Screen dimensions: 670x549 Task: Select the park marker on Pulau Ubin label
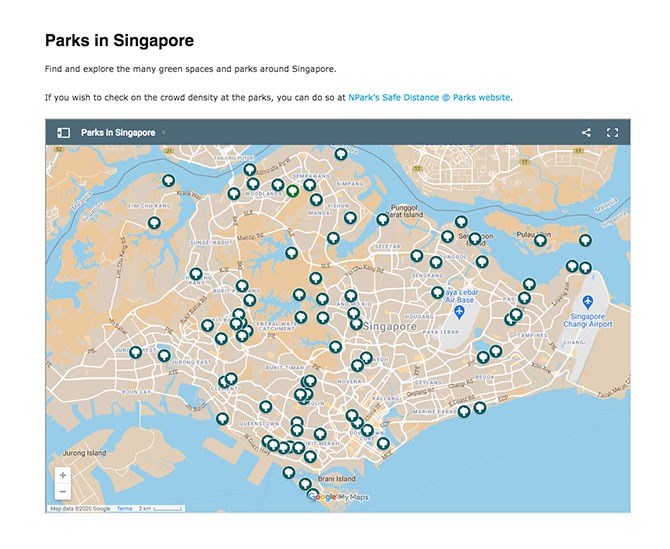541,241
